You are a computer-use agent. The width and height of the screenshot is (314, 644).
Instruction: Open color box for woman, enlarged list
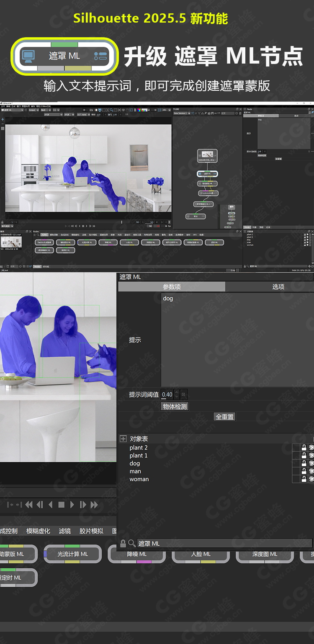296,479
